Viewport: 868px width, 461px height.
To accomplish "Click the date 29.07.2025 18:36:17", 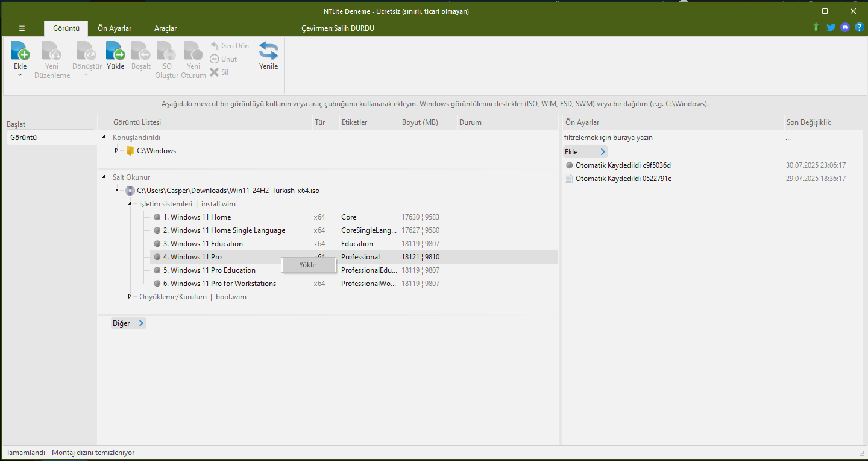I will coord(816,179).
